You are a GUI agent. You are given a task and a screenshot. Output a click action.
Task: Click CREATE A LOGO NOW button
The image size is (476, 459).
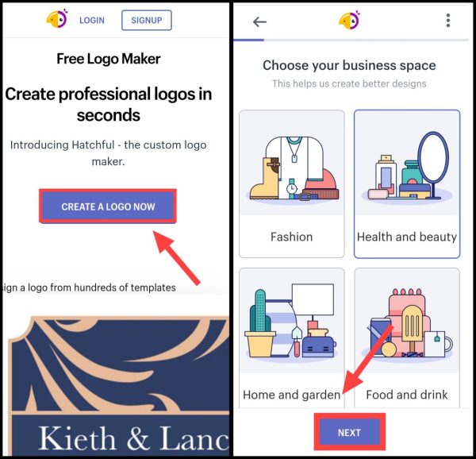(x=108, y=206)
